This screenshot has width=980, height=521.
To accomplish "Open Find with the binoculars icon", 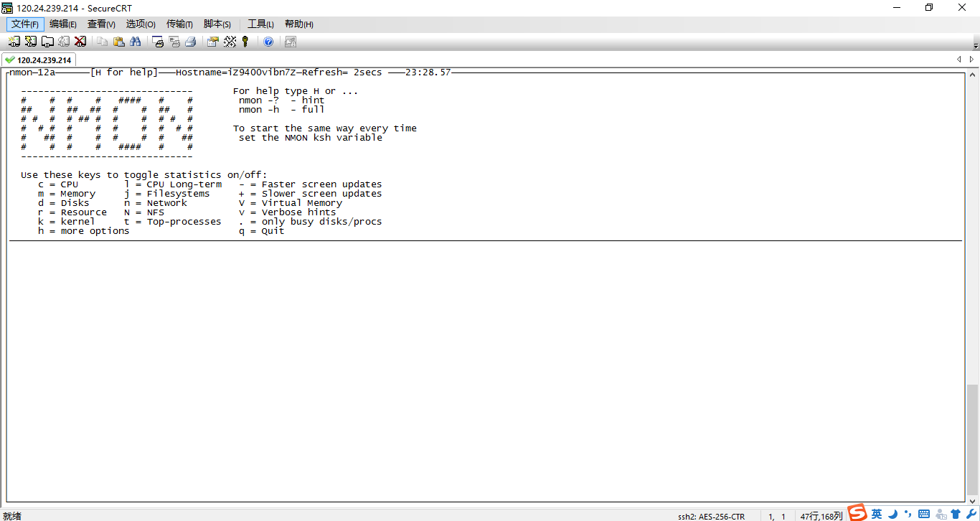I will [x=135, y=42].
